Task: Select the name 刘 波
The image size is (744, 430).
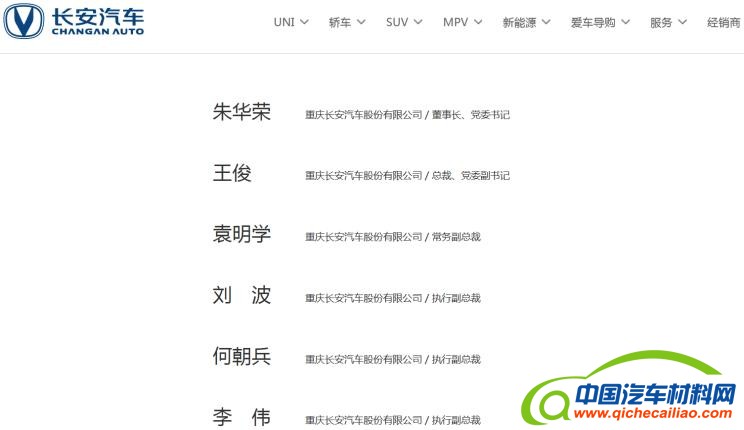Action: (x=242, y=295)
